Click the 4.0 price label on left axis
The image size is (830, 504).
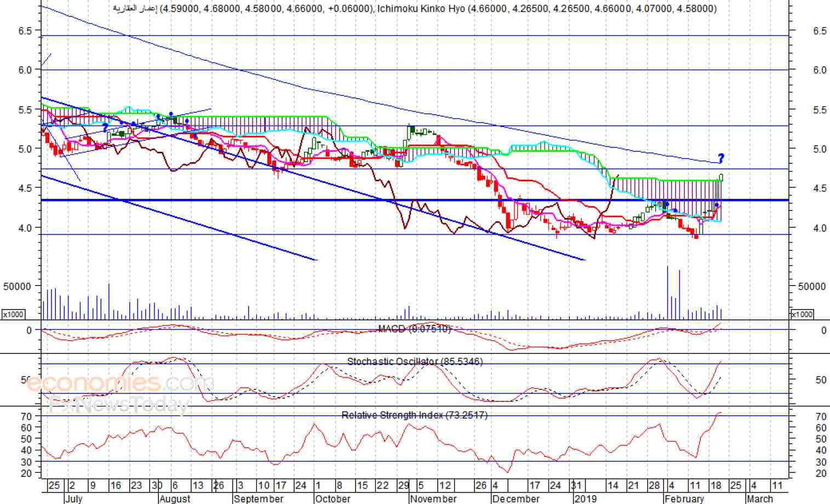tap(25, 228)
